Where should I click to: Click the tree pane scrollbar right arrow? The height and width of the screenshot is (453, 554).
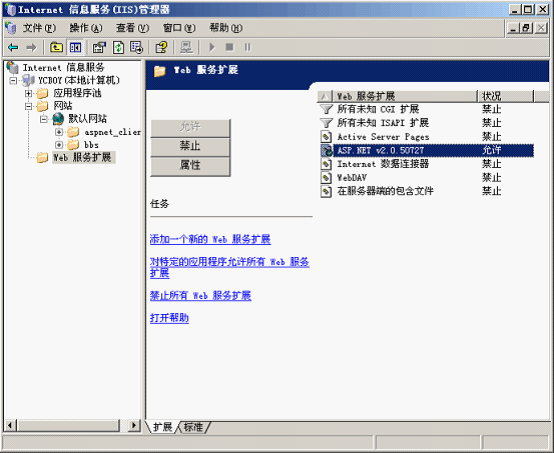[x=134, y=425]
